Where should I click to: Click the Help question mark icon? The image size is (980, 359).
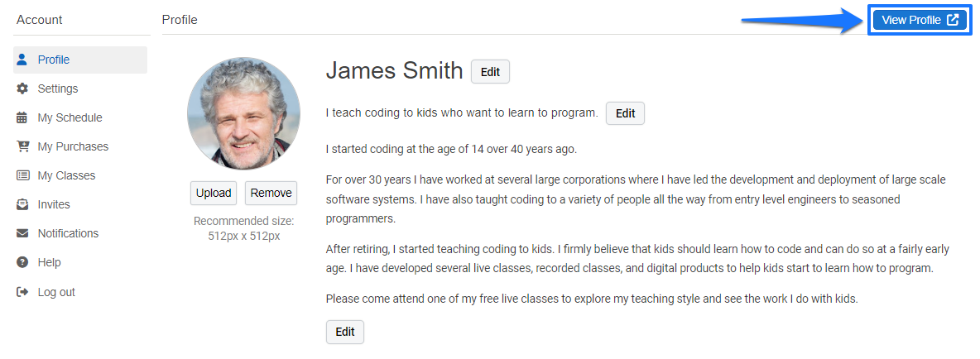(22, 262)
